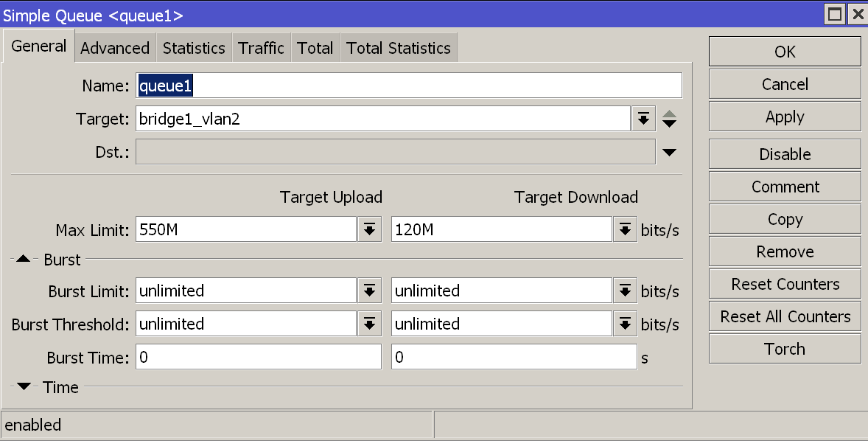Open the Total Statistics tab
The height and width of the screenshot is (441, 868).
pos(399,48)
